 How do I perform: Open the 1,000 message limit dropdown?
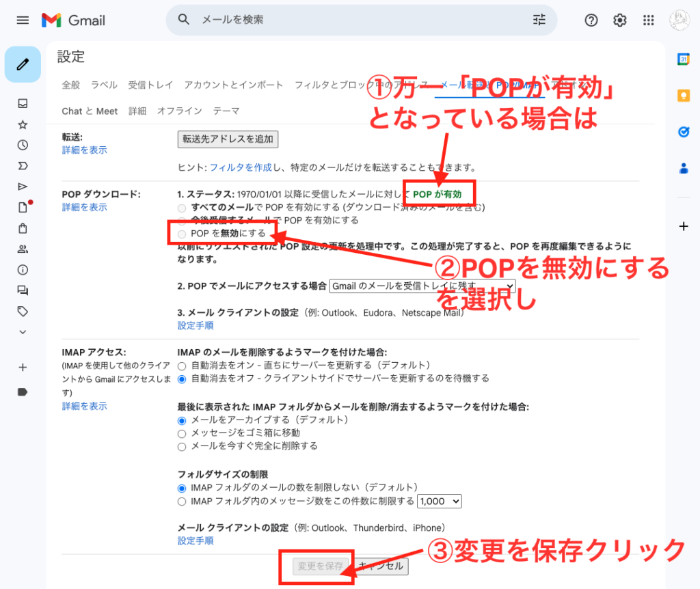[439, 502]
